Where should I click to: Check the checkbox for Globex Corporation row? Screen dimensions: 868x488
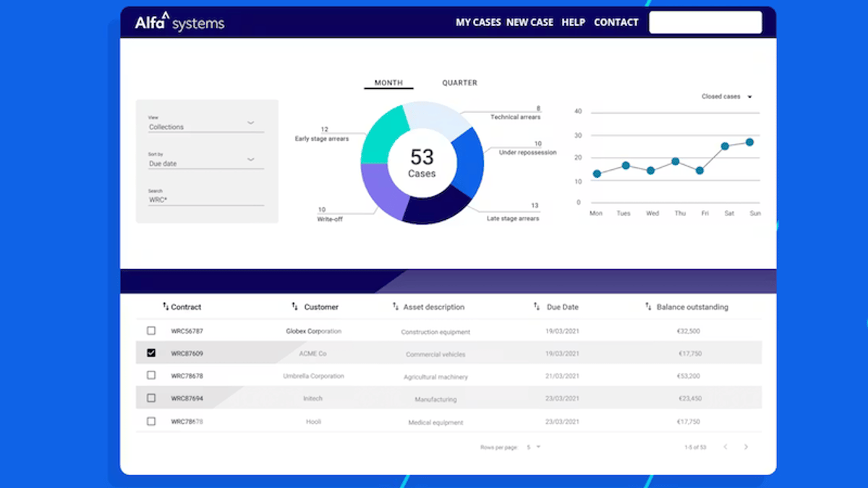151,330
